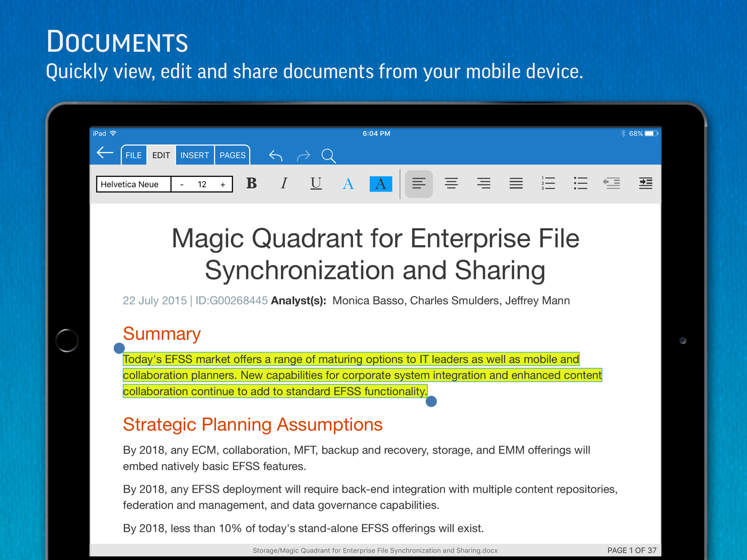Tap the date 22 July 2015
This screenshot has height=560, width=747.
155,301
